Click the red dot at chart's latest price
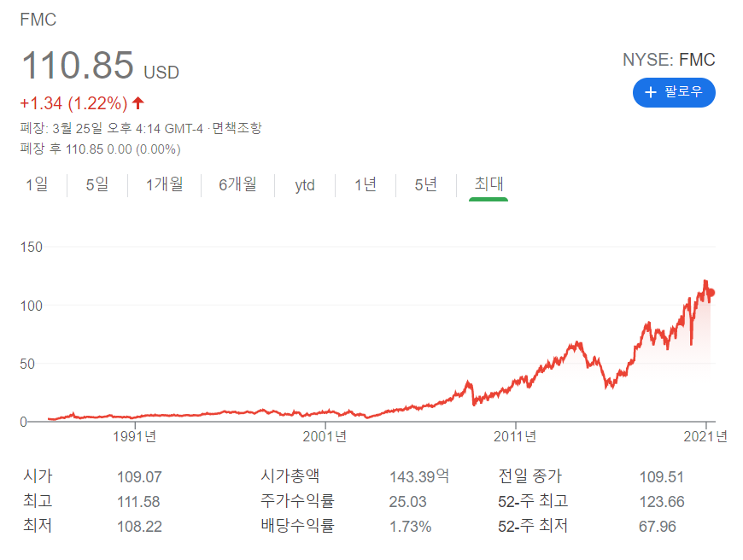 click(x=711, y=293)
